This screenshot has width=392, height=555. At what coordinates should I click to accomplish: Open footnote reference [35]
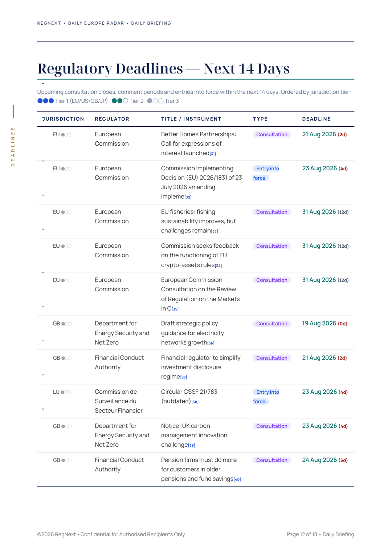pos(175,309)
